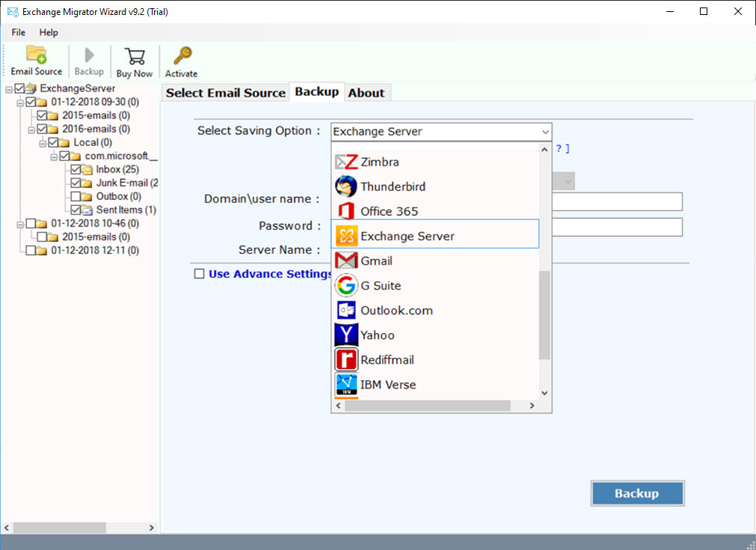Switch to the About tab
756x550 pixels.
click(366, 93)
